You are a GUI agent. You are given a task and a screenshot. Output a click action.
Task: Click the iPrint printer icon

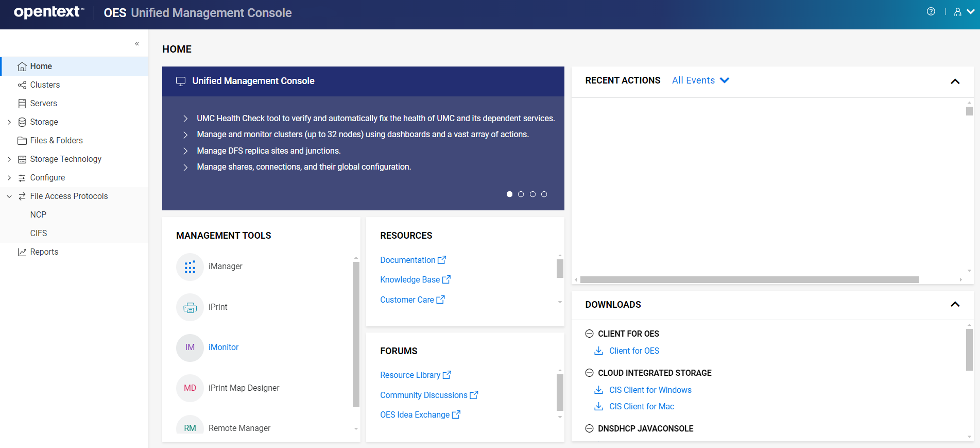190,307
